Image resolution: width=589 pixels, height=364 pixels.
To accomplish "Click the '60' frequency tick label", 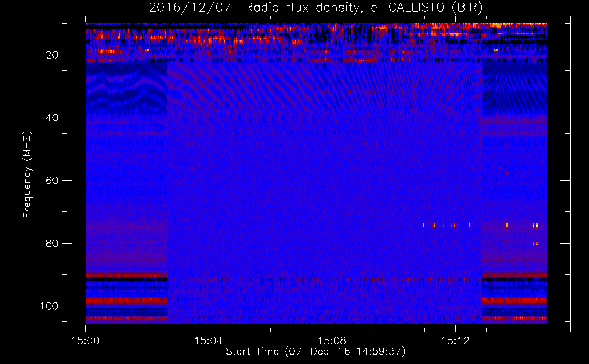I will [x=52, y=181].
